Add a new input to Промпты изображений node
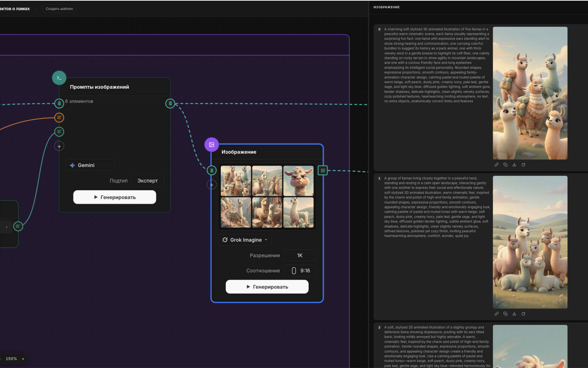This screenshot has width=588, height=368. coord(59,146)
